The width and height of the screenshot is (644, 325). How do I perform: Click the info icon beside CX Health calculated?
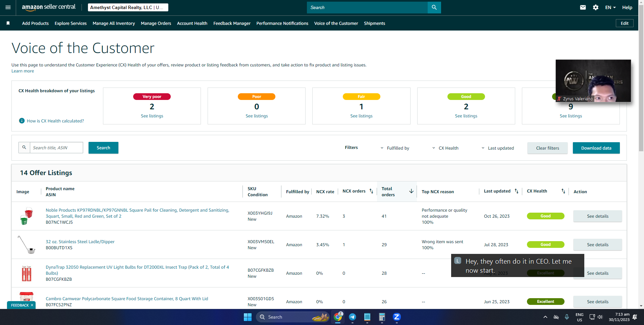click(22, 121)
